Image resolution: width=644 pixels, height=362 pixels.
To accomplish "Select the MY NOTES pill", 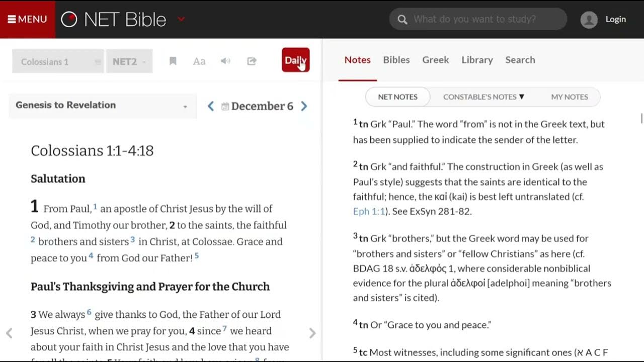I will pos(570,97).
